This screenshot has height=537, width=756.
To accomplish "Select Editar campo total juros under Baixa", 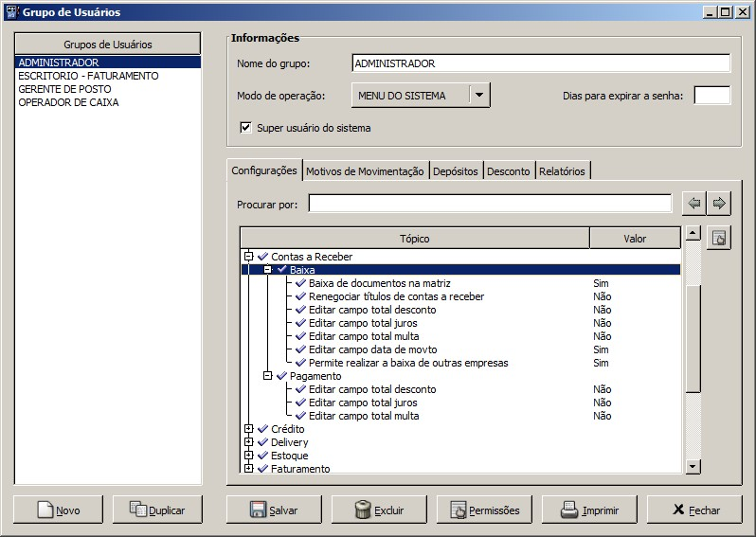I will [x=363, y=323].
